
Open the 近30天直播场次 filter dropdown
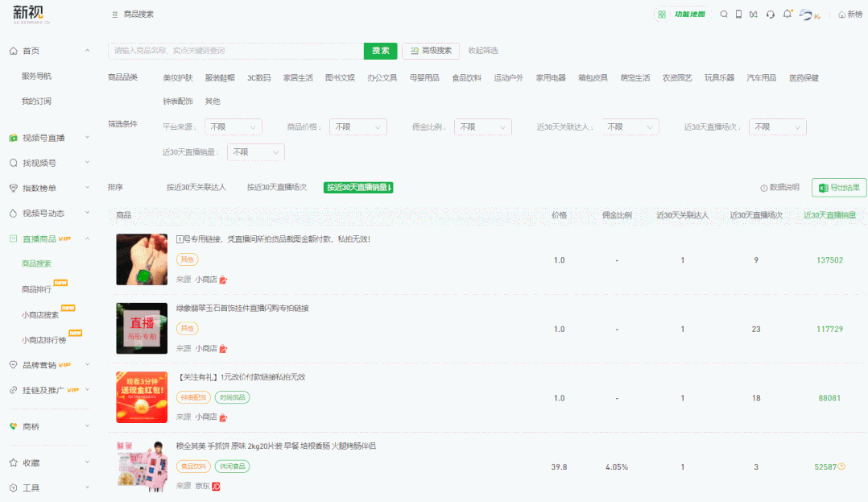point(777,127)
